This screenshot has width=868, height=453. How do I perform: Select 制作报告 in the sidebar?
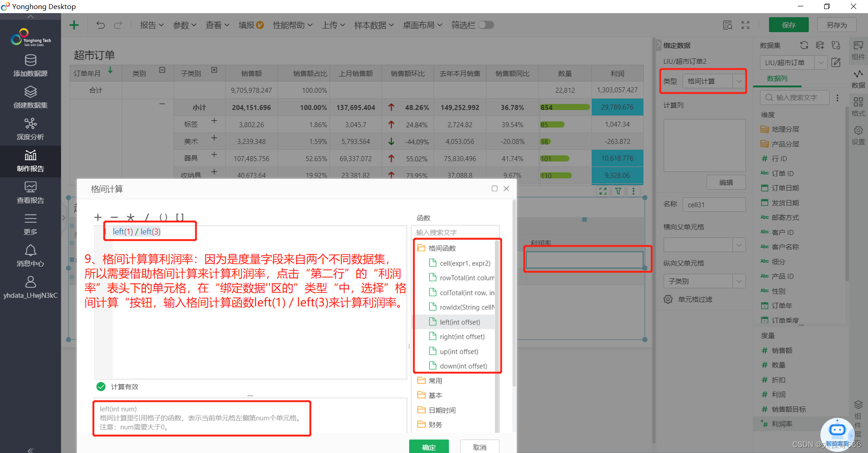[30, 161]
